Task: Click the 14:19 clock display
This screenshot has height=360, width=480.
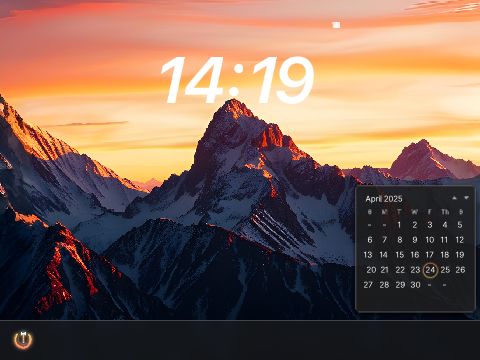Action: [x=237, y=80]
